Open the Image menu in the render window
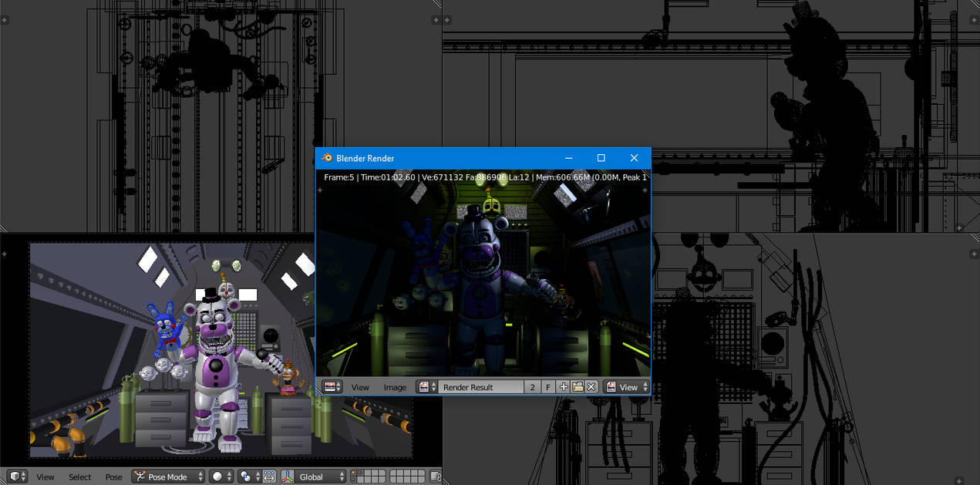 [396, 386]
